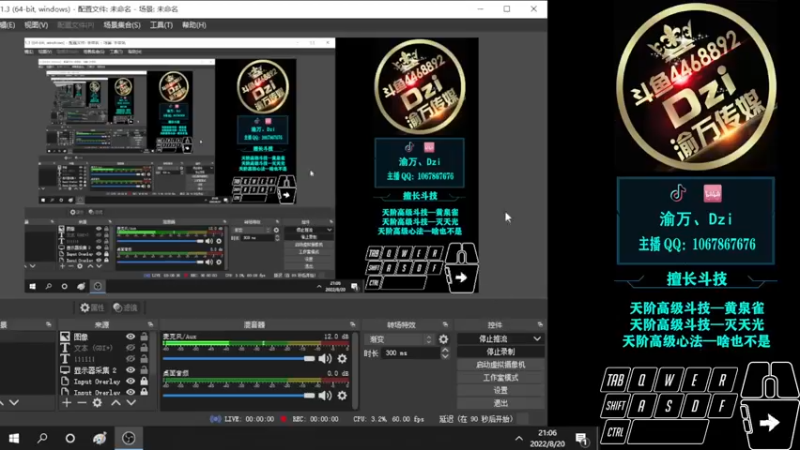Viewport: 800px width, 450px height.
Task: Click the 300 ms duration field
Action: click(411, 353)
